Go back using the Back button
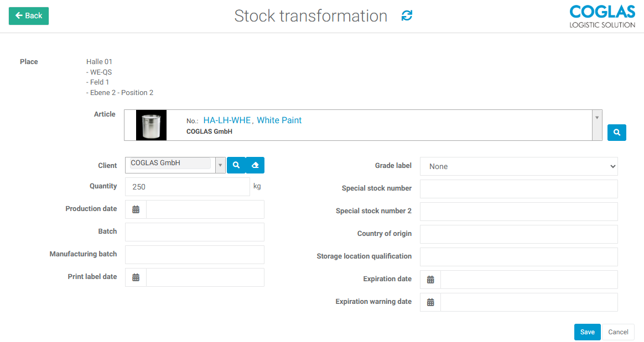 click(x=29, y=16)
